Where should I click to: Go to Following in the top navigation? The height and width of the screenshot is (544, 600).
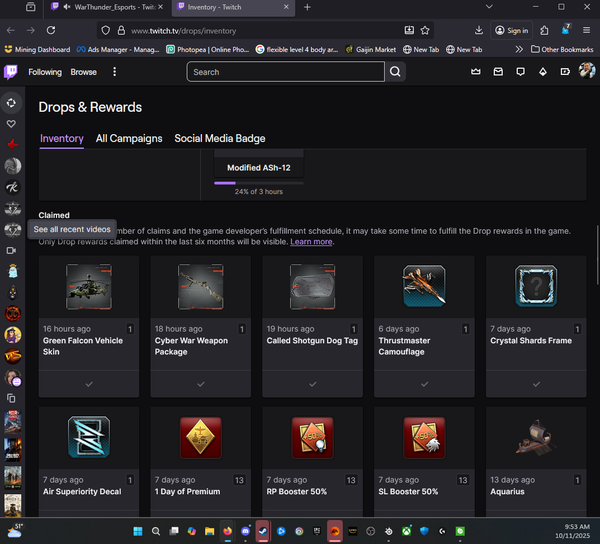[x=45, y=72]
